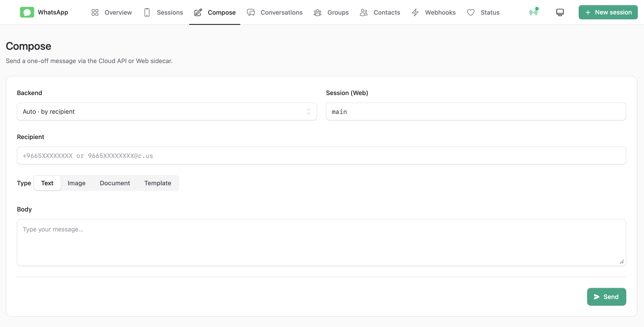Focus the Recipient phone number field

pyautogui.click(x=322, y=156)
